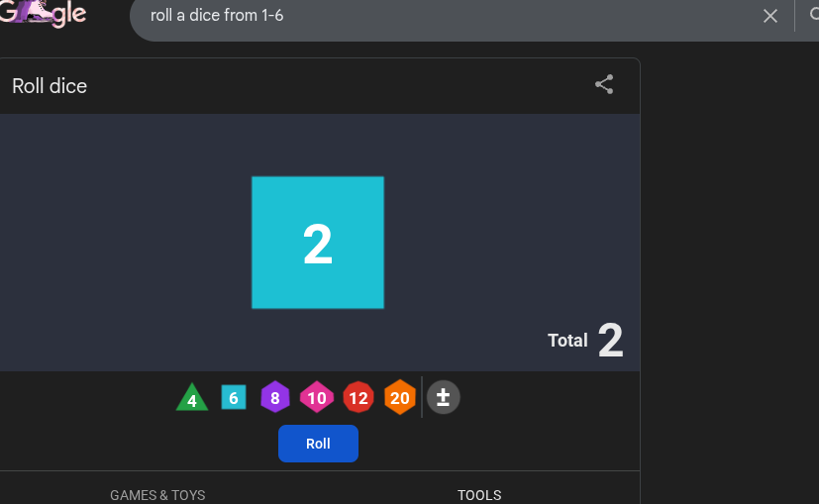Focus the search box with dice query

click(446, 16)
